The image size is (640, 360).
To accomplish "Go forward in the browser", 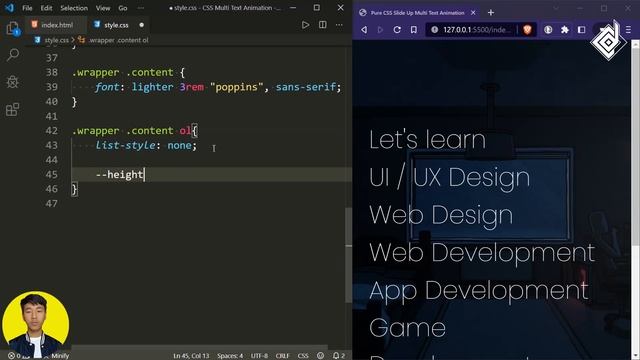I will point(380,29).
